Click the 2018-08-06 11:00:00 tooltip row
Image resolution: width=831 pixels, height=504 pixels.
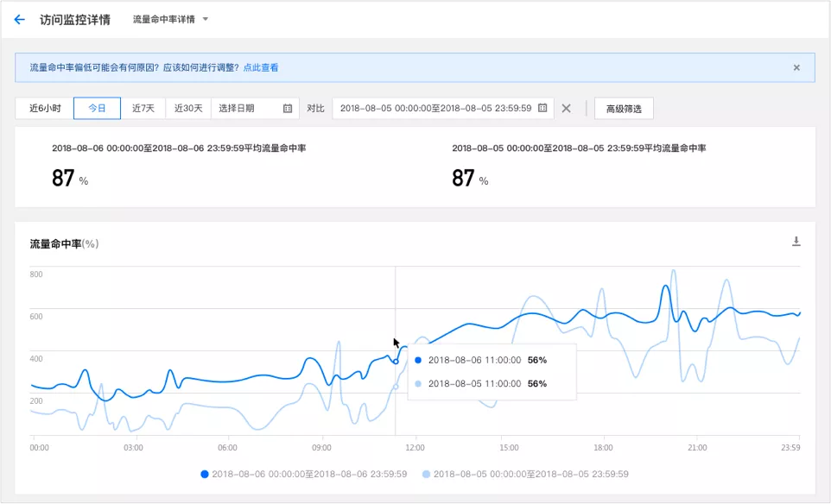[480, 360]
